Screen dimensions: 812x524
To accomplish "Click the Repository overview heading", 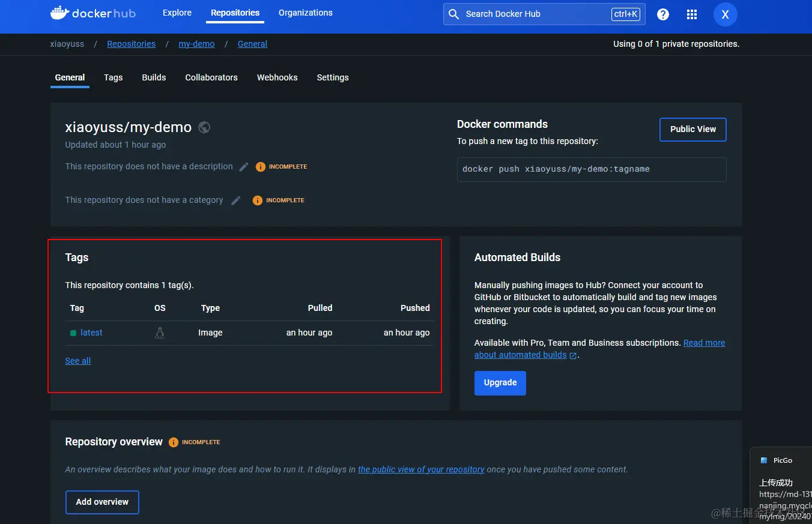I will pyautogui.click(x=114, y=442).
